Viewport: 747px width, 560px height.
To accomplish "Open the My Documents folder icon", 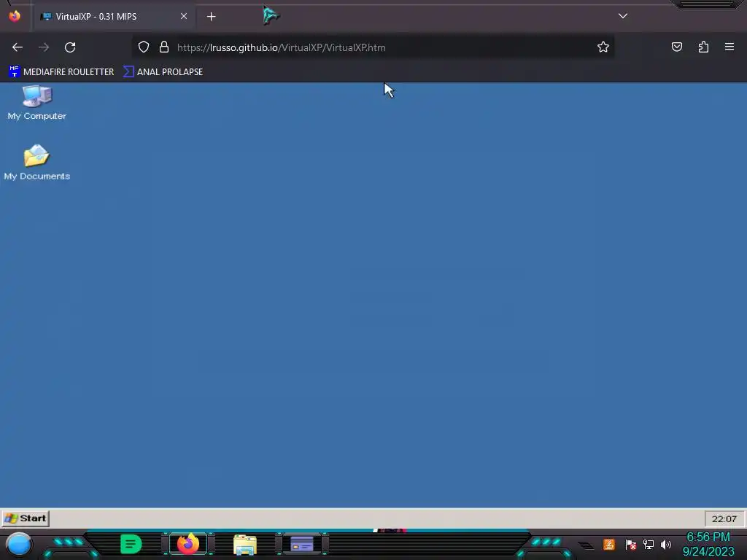I will (x=36, y=162).
